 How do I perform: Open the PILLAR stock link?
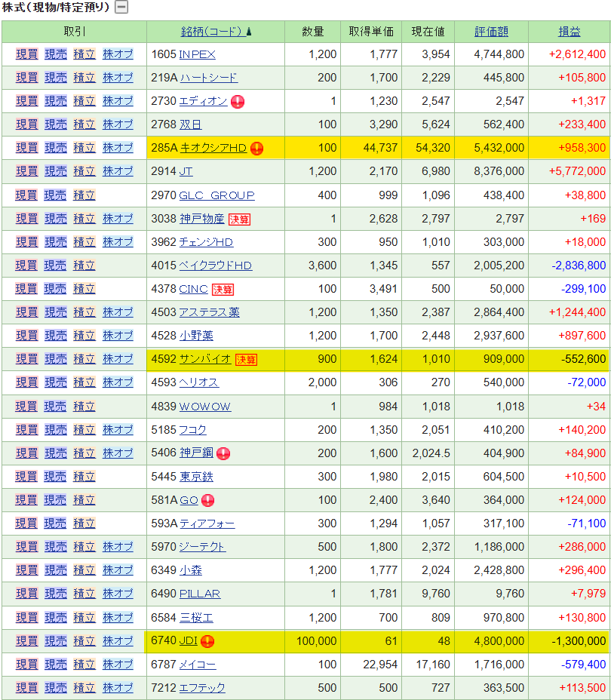click(x=199, y=594)
